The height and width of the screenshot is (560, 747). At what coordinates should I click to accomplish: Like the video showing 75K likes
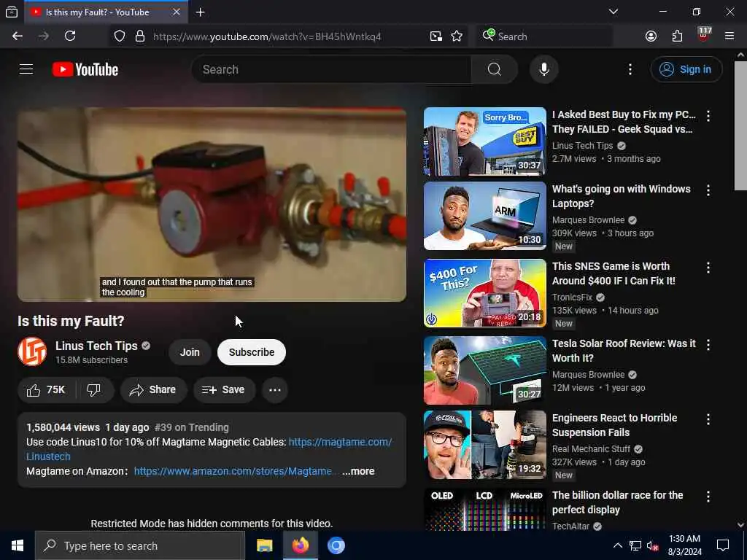[x=46, y=390]
